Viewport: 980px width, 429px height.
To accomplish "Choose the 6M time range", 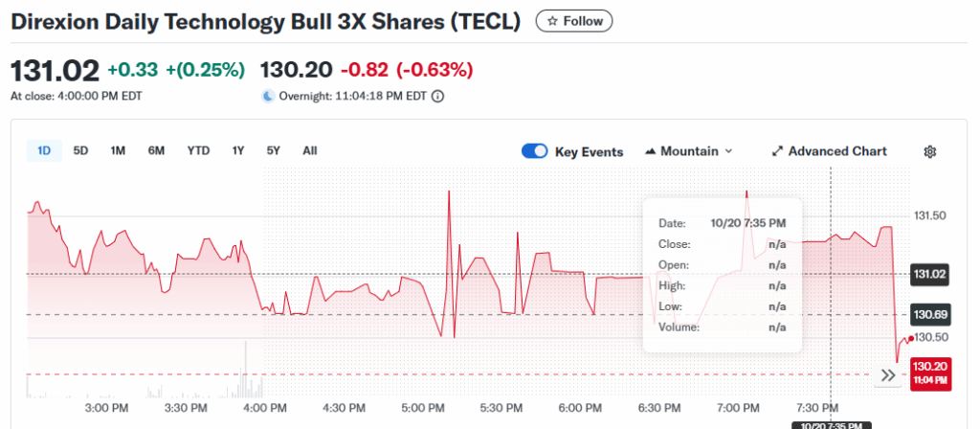I will [x=156, y=150].
